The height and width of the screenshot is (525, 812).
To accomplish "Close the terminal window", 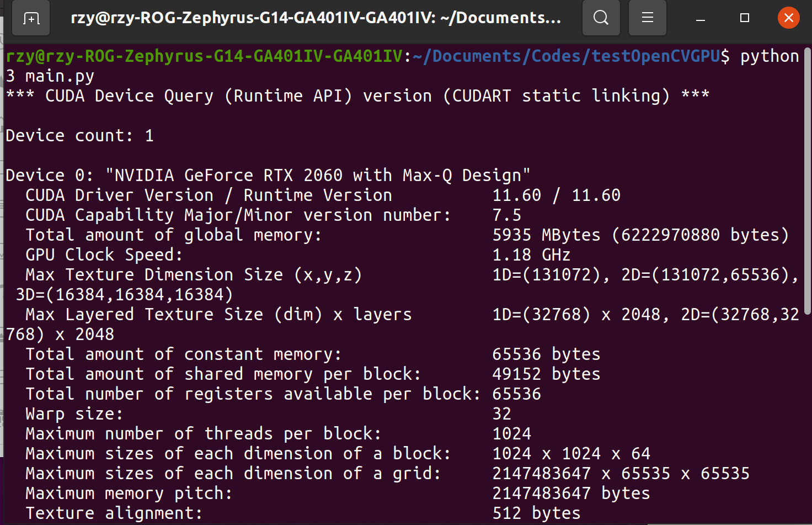I will 789,18.
